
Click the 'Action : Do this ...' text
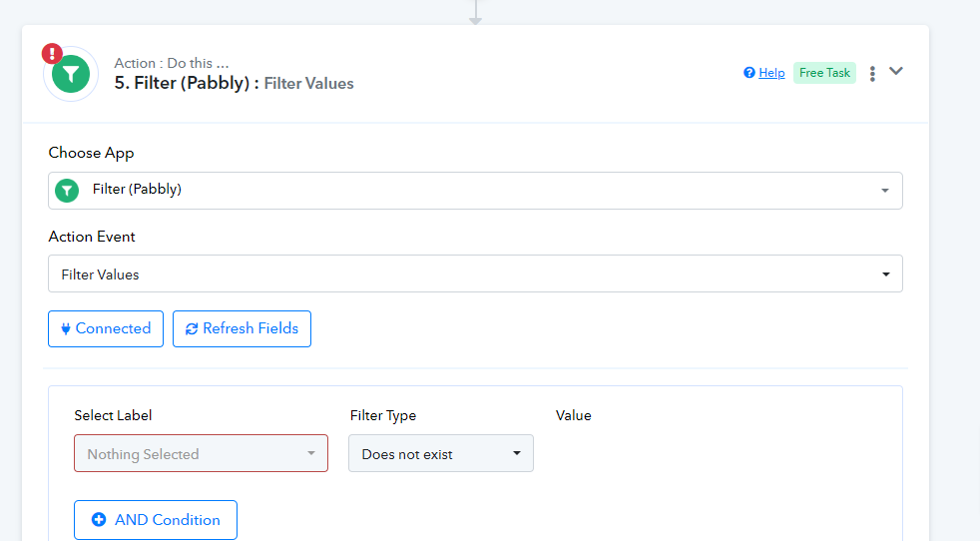(172, 63)
